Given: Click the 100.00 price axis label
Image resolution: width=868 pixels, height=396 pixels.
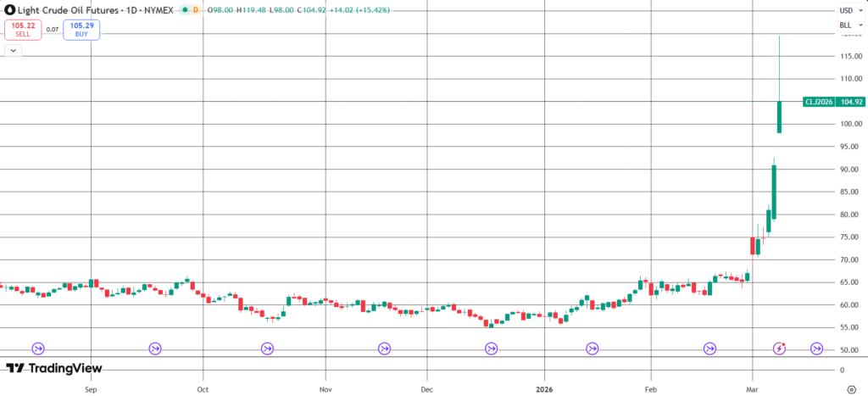Looking at the screenshot, I should [x=851, y=124].
